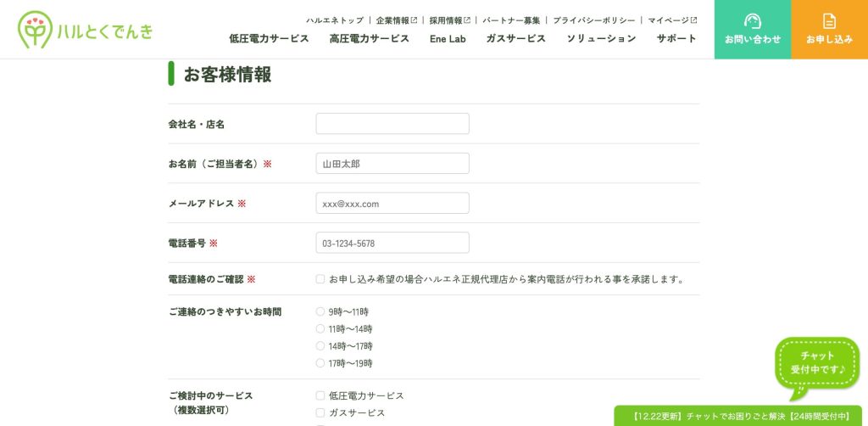868x426 pixels.
Task: Focus the メールアドレス input field
Action: pos(392,204)
